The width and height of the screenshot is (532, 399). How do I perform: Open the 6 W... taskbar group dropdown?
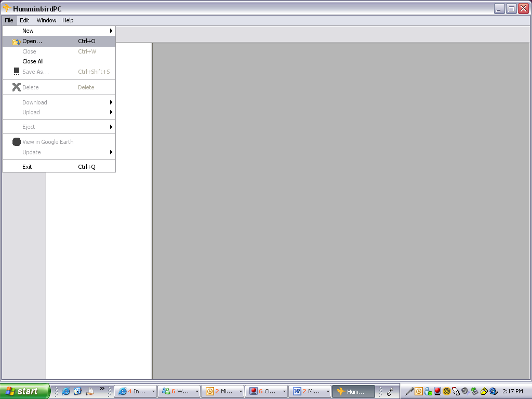pos(197,392)
